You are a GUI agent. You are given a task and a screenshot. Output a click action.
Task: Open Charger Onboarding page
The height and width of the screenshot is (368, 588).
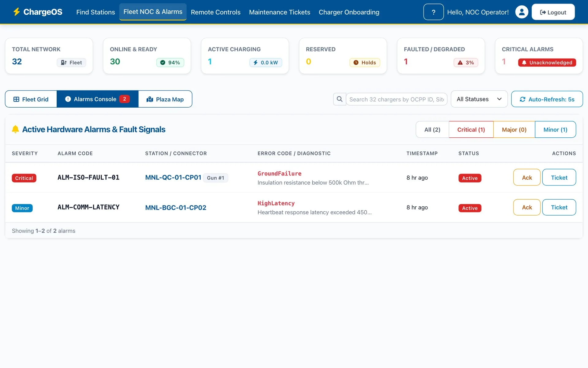349,12
